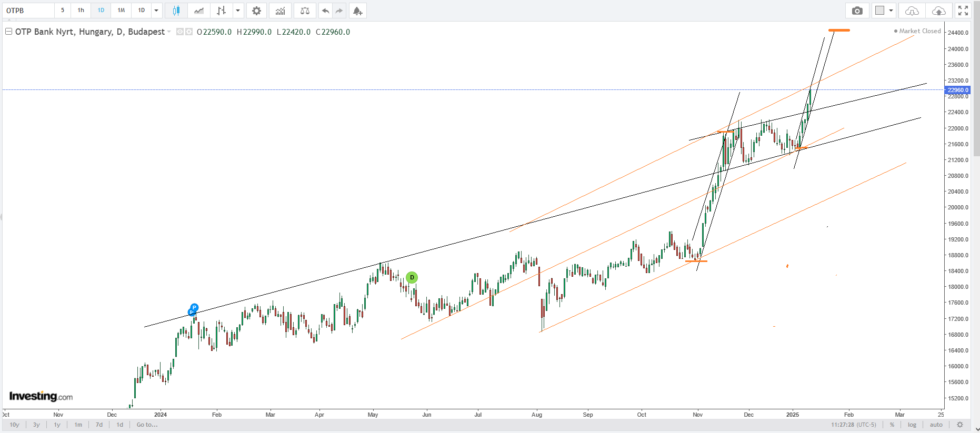Viewport: 980px width, 433px height.
Task: Open series format settings gear in legend
Action: coord(189,32)
